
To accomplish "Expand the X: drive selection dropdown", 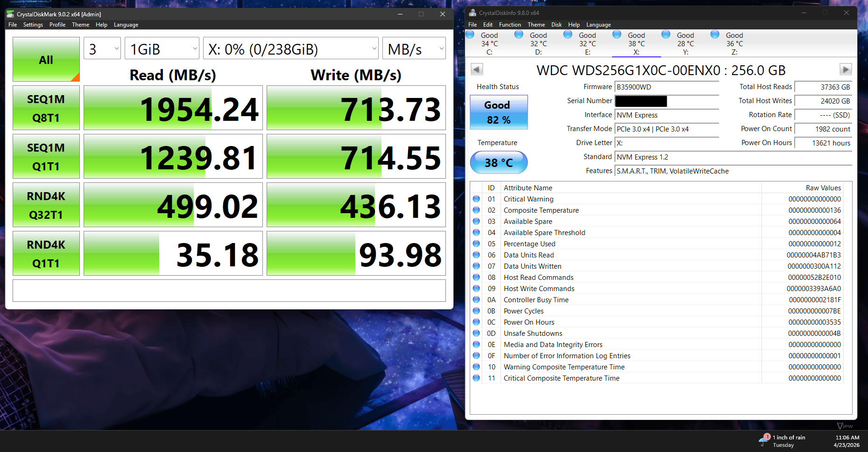I will (x=291, y=49).
